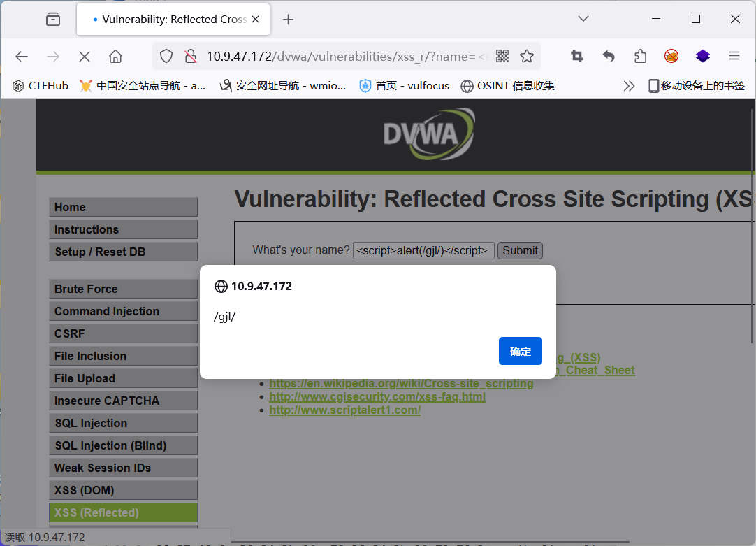This screenshot has width=756, height=546.
Task: Click the insecure connection padlock icon
Action: (x=191, y=57)
